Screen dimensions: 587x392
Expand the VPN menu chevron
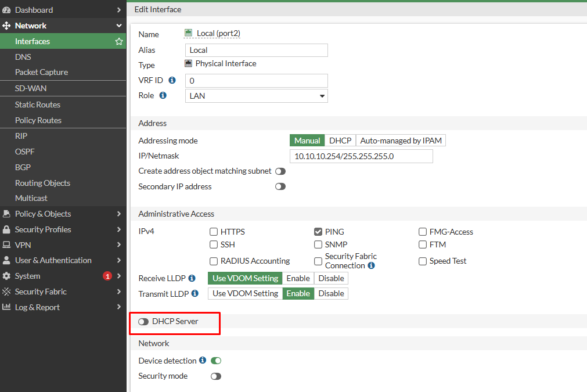[119, 245]
